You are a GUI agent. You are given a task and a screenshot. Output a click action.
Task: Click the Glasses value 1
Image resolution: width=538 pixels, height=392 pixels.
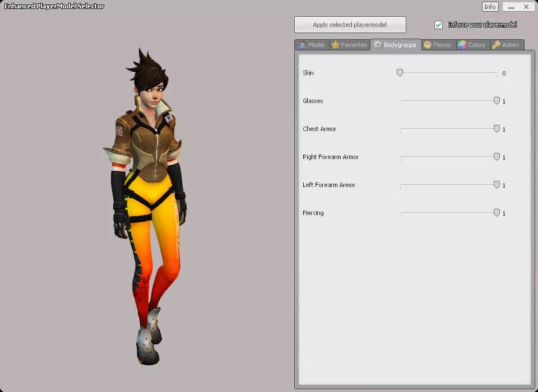(x=504, y=101)
